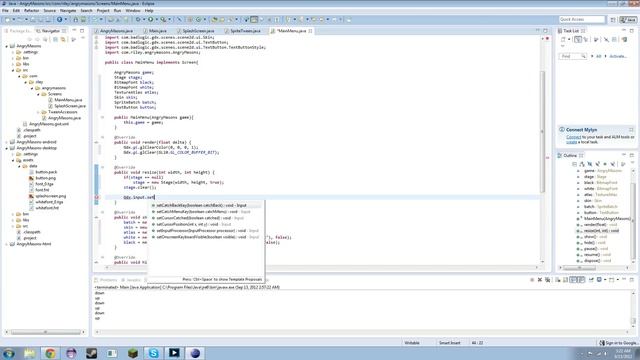Screen dimensions: 640x360
Task: Click the Run toolbar icon
Action: coord(151,20)
